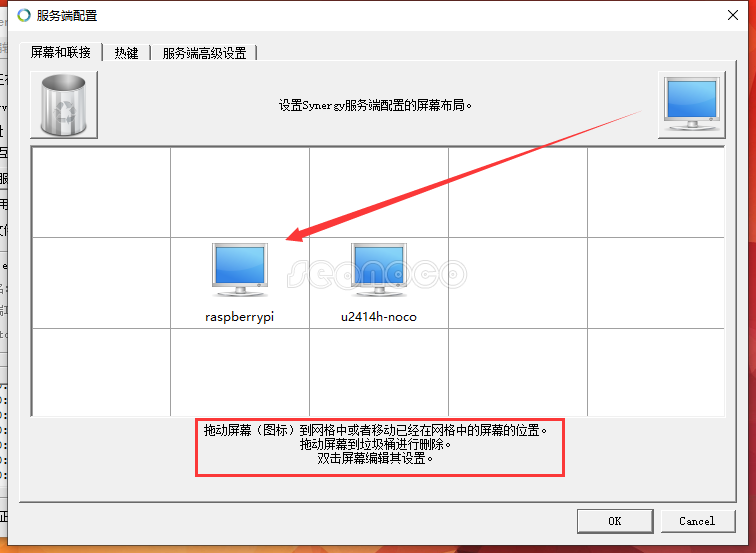
Task: Switch to the 屏幕和联接 tab
Action: tap(61, 53)
